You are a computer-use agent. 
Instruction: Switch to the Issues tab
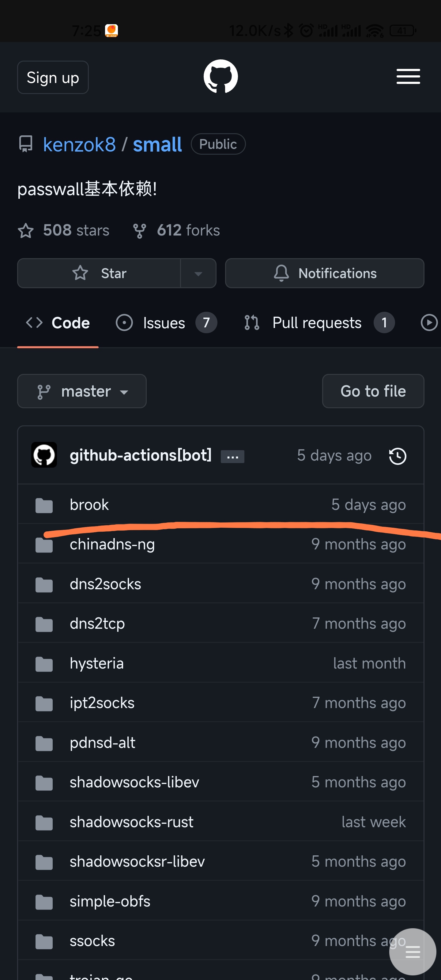tap(167, 322)
